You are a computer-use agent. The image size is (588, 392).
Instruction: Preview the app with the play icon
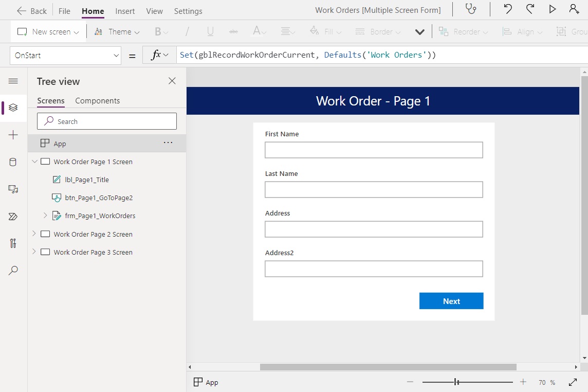(552, 9)
